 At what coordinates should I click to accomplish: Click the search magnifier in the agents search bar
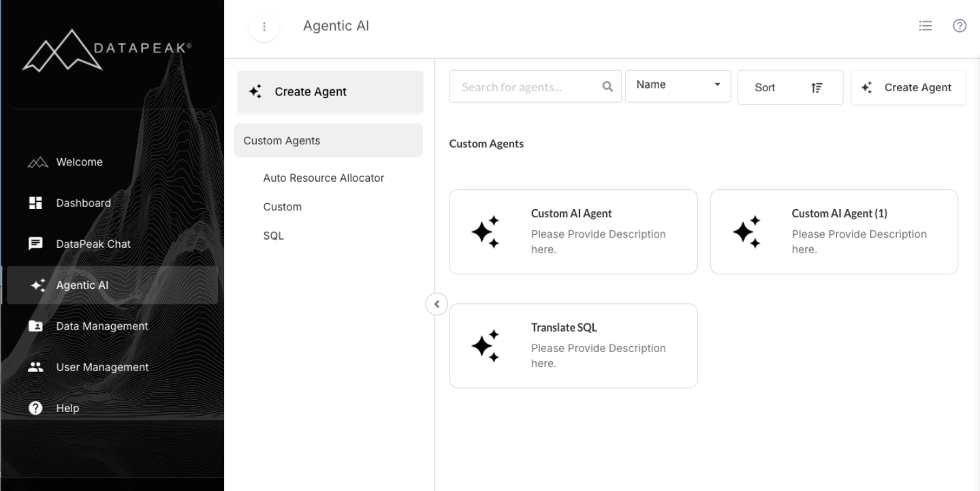(x=606, y=86)
